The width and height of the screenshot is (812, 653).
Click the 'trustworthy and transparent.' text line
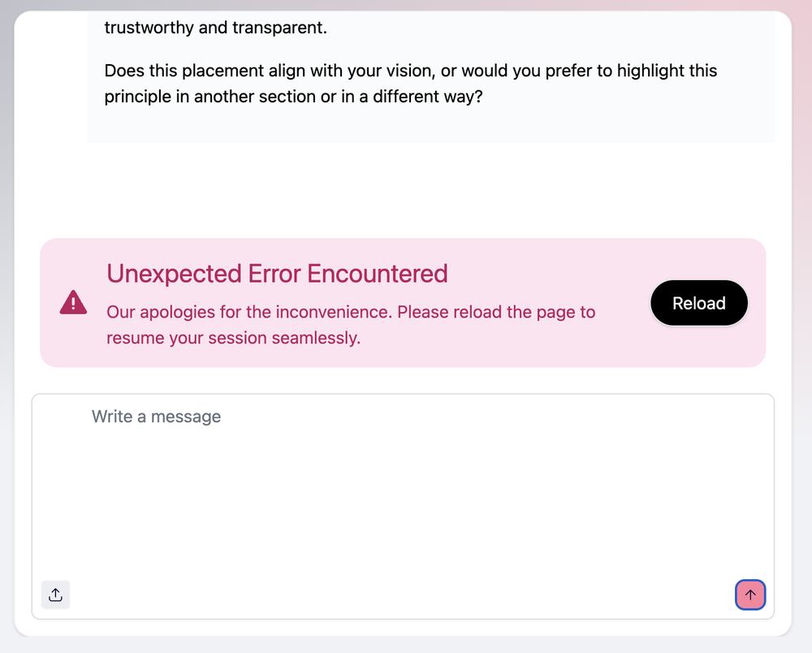coord(215,28)
